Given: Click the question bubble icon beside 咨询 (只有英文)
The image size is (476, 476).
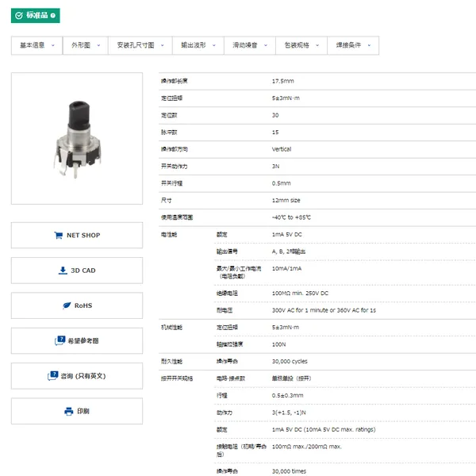Looking at the screenshot, I should pyautogui.click(x=52, y=375).
